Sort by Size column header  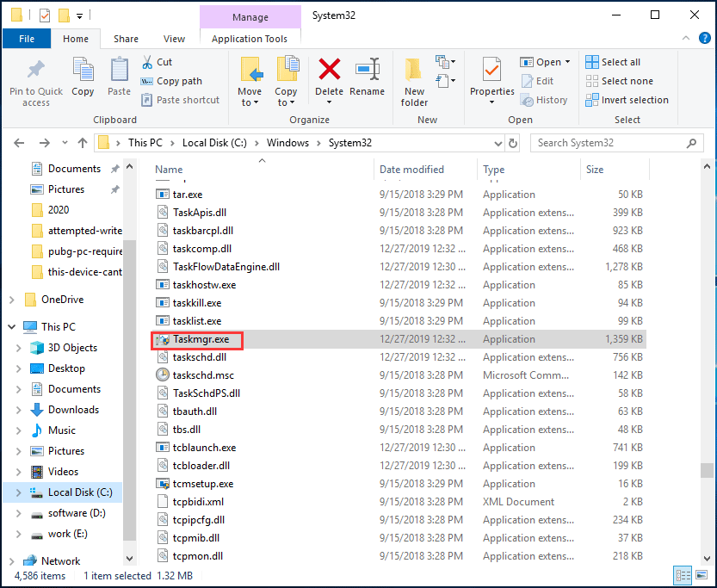coord(615,170)
